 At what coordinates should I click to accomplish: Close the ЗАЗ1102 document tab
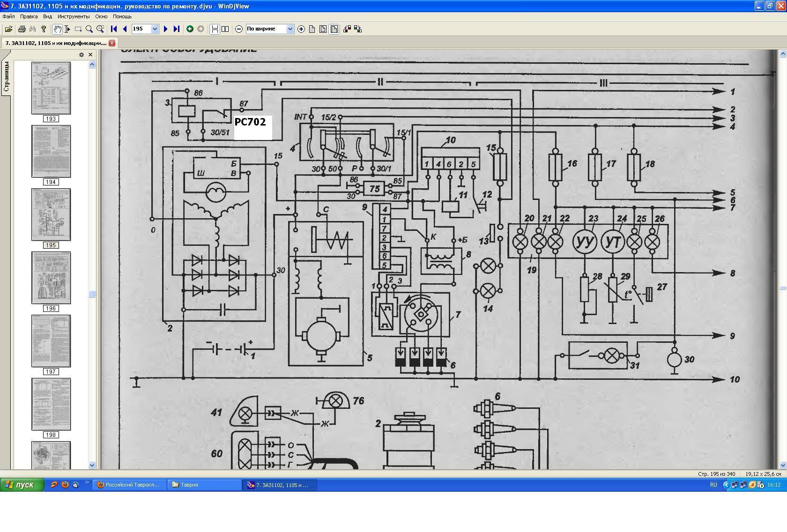[112, 43]
